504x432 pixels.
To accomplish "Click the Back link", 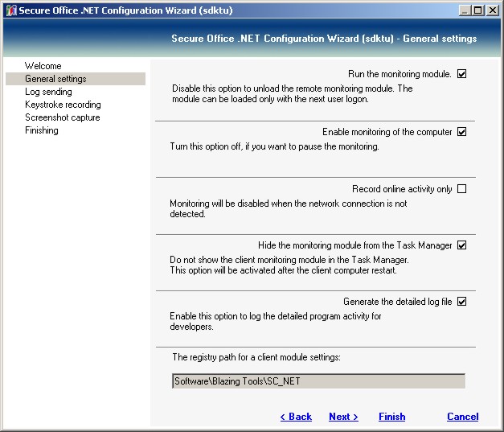I will (x=296, y=417).
